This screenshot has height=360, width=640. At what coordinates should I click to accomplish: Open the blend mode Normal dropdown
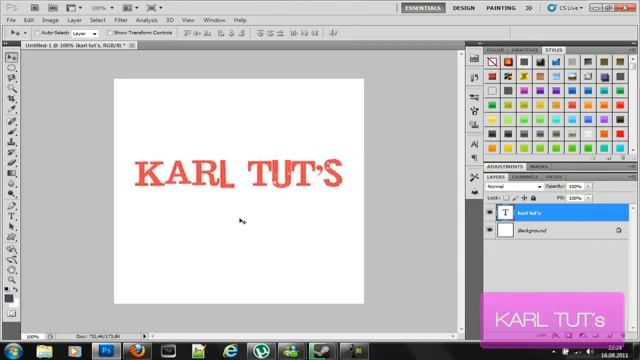click(514, 187)
